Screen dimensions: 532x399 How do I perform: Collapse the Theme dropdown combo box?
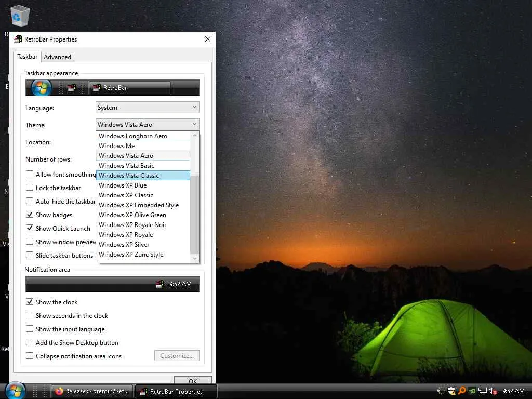click(147, 125)
